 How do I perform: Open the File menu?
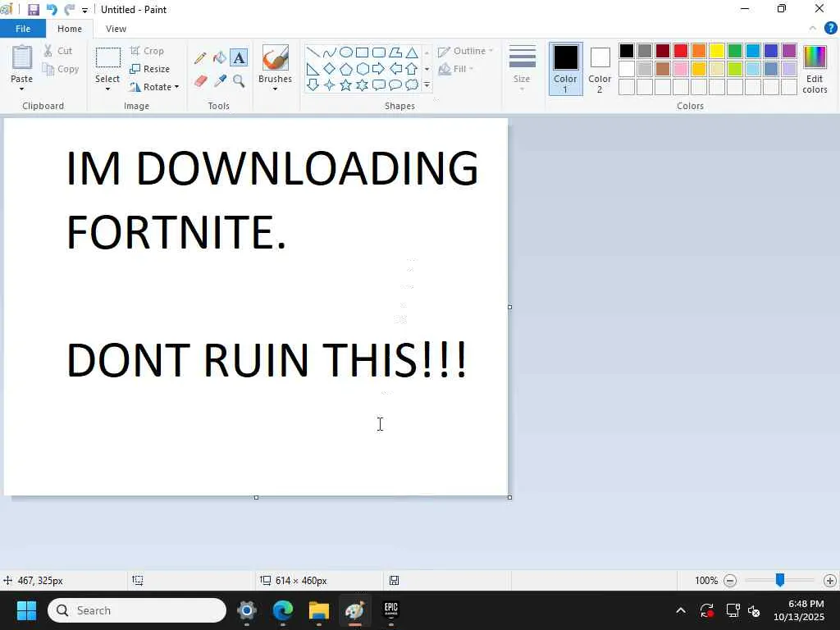click(23, 29)
